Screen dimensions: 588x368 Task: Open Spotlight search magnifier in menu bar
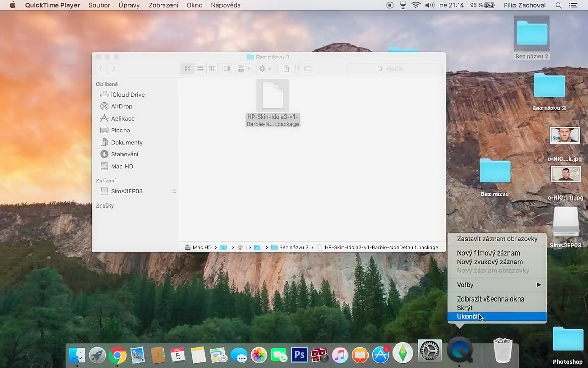click(x=559, y=5)
